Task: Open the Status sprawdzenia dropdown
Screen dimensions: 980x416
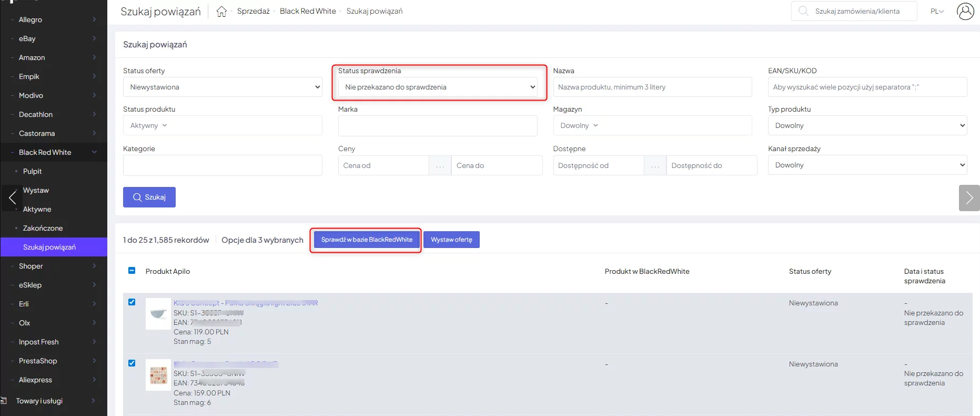Action: pos(439,87)
